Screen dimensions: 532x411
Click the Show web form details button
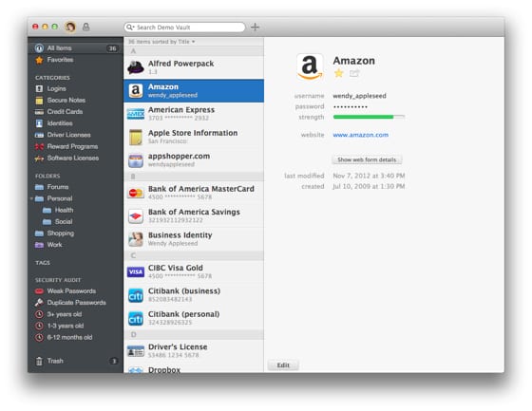[367, 159]
